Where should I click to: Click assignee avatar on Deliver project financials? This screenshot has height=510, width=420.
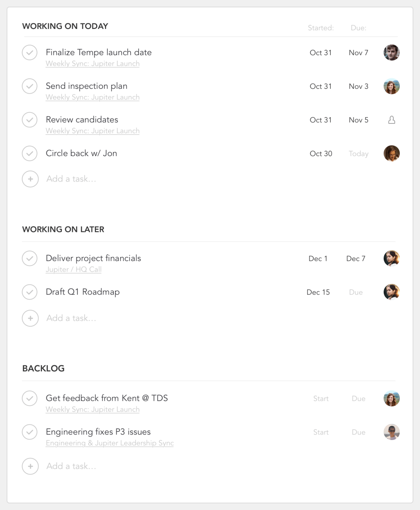392,258
